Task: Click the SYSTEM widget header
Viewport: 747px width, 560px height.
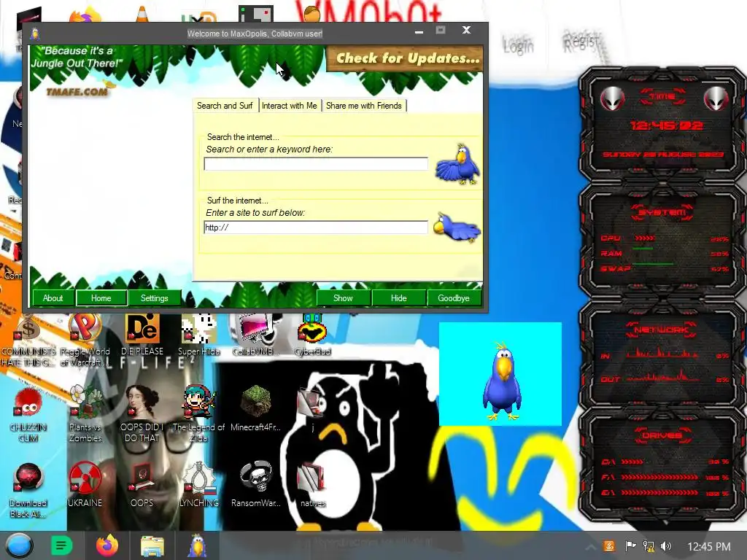Action: click(x=662, y=212)
